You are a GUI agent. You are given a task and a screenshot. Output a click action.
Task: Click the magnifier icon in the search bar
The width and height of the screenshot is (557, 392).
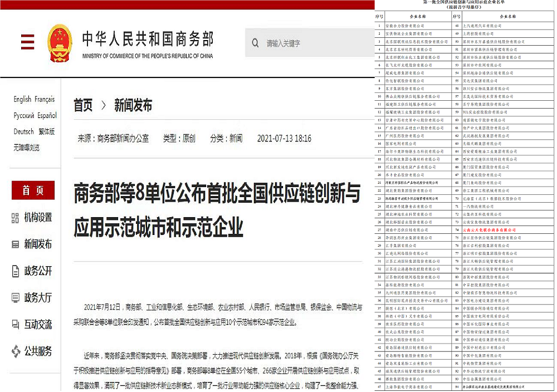coord(255,43)
